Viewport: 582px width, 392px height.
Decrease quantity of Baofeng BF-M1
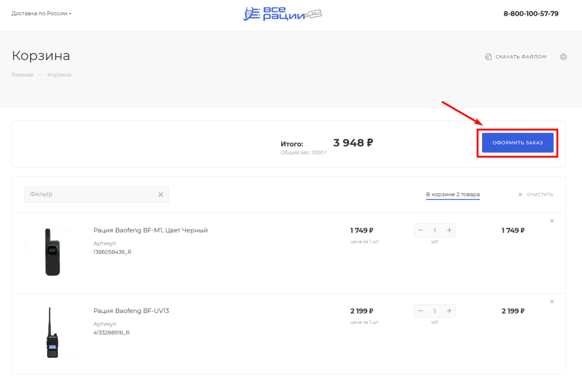tap(421, 230)
